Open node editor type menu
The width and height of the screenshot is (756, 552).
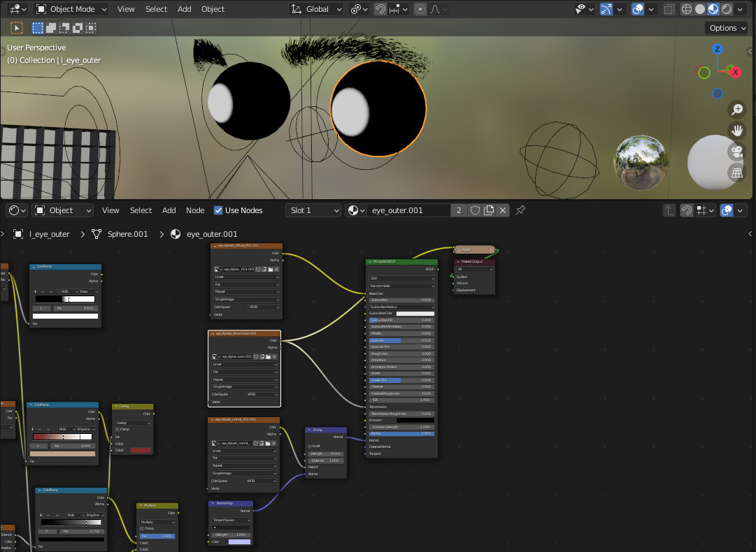tap(17, 210)
